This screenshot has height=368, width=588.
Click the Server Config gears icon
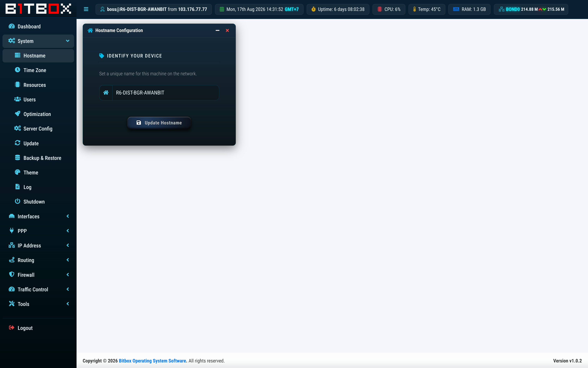click(17, 128)
